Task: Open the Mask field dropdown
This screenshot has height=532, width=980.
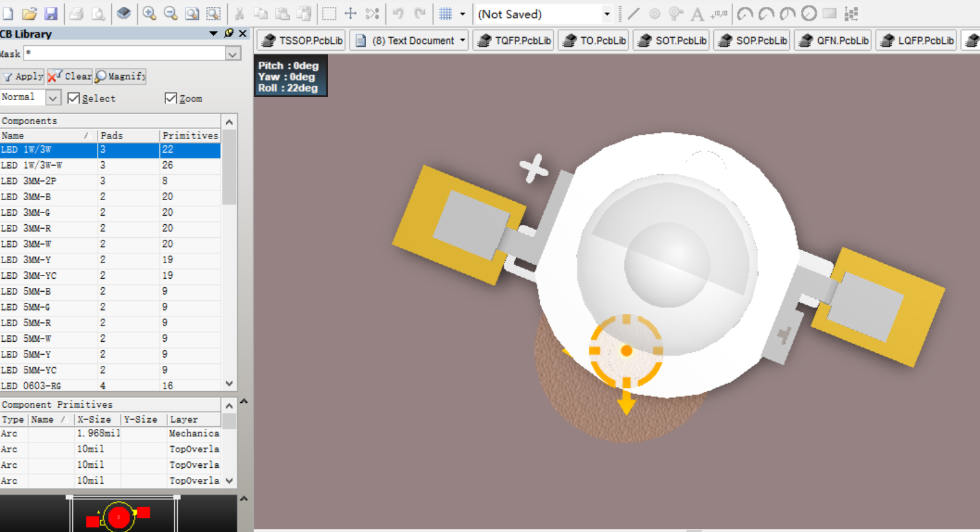Action: point(233,54)
